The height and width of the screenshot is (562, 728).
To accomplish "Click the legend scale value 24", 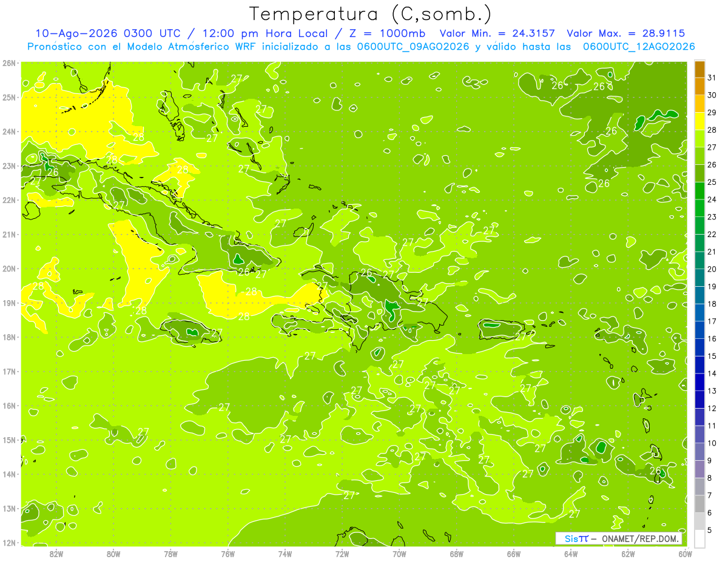I will (712, 199).
